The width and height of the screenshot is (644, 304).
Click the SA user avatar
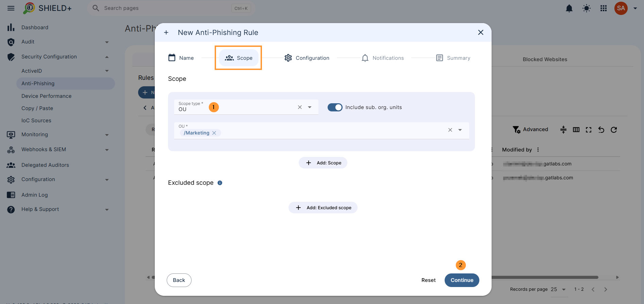click(x=621, y=8)
